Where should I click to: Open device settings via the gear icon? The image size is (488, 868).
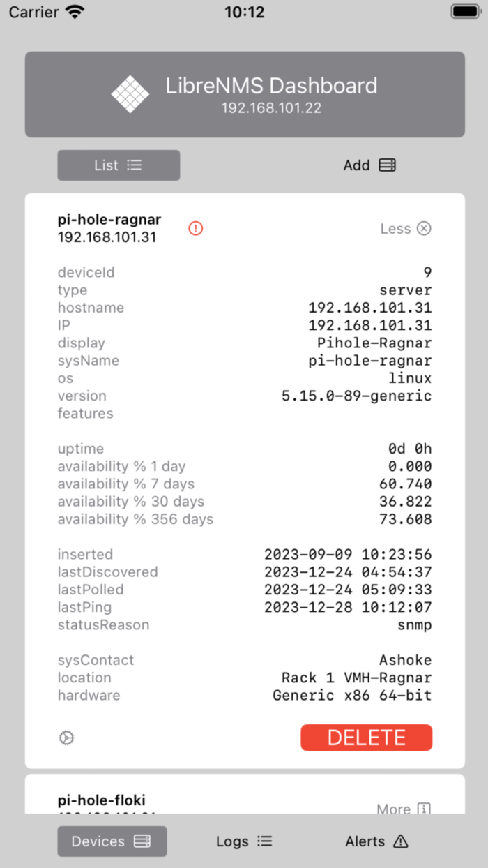tap(66, 738)
